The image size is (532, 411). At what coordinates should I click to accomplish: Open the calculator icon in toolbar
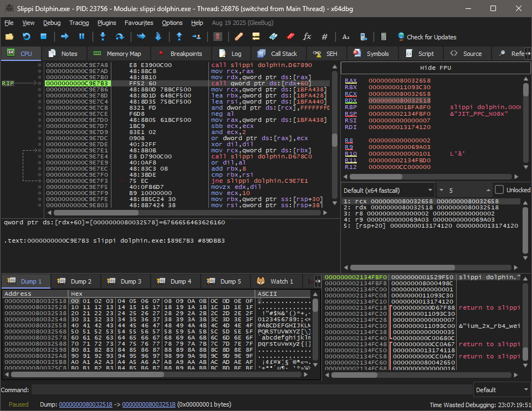click(383, 37)
